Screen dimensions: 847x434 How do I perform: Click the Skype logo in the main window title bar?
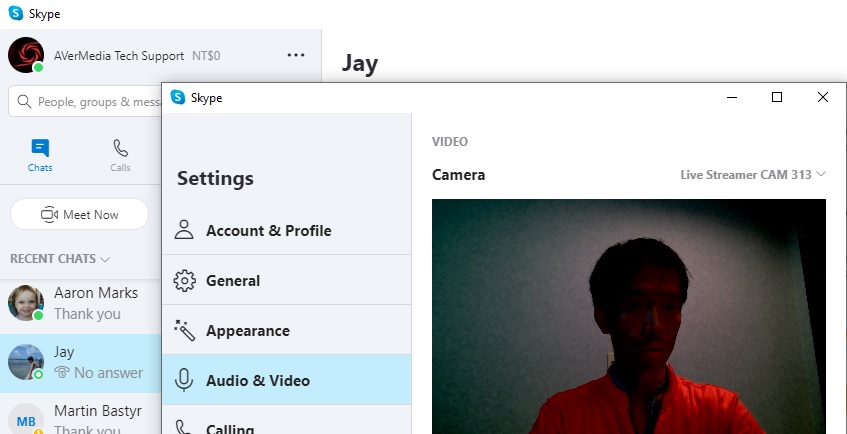16,14
